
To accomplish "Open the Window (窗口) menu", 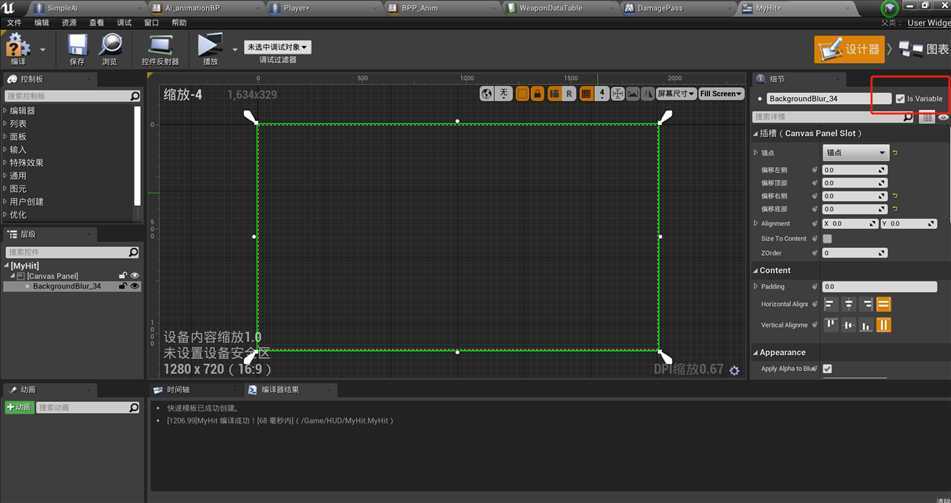I will [x=151, y=22].
